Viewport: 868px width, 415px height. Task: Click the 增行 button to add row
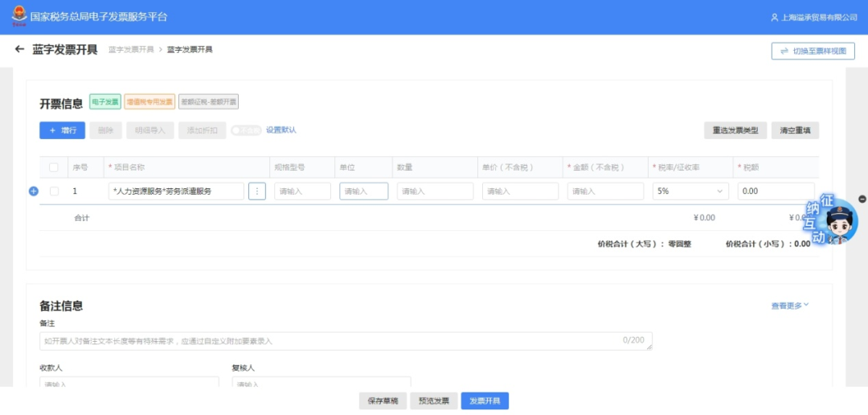pos(62,130)
